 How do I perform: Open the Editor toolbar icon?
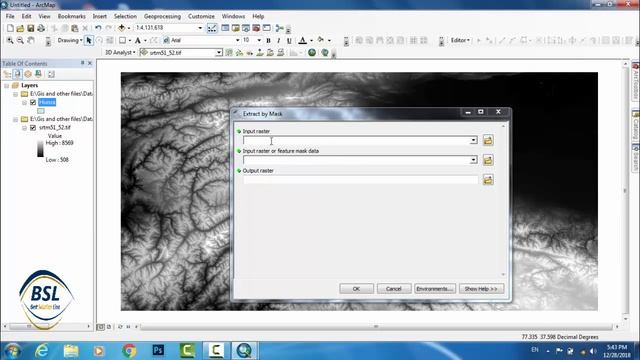[212, 28]
